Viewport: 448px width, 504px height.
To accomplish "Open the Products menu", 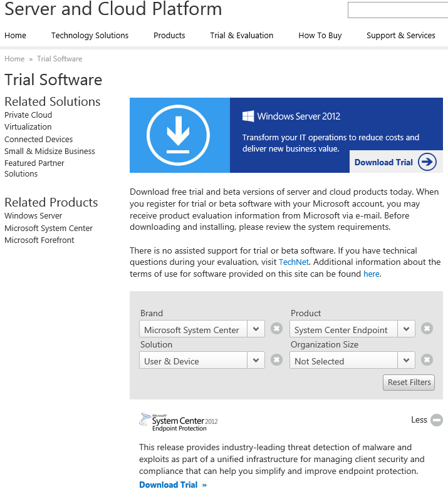I will [x=169, y=35].
